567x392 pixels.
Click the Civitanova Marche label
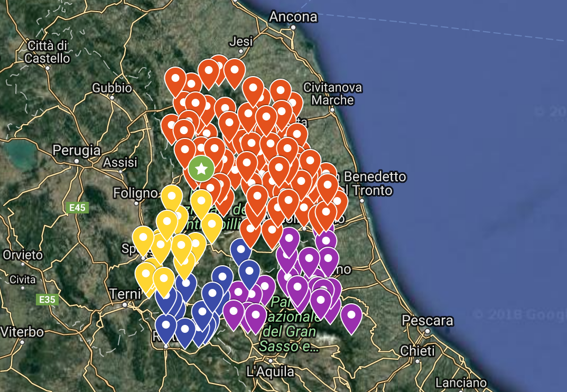pyautogui.click(x=332, y=94)
